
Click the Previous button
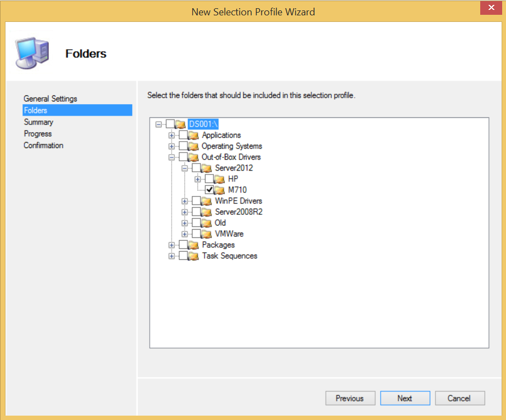pyautogui.click(x=350, y=398)
